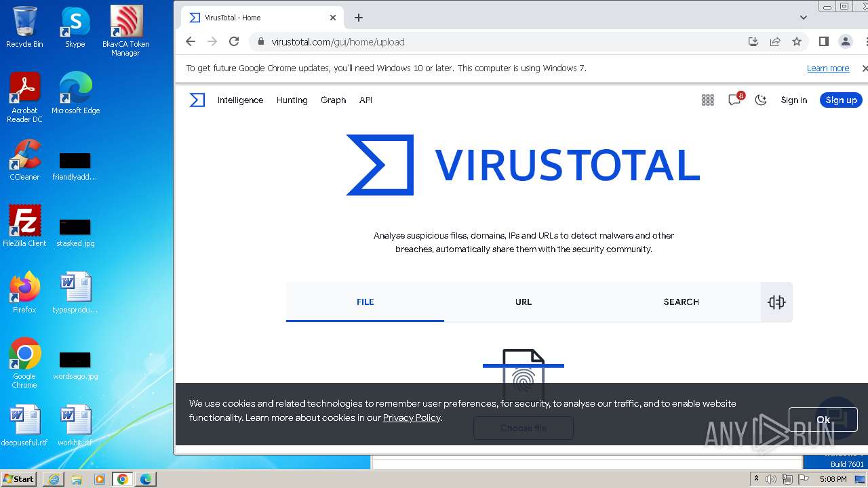Select deepuseful.rtf on the desktop
The image size is (868, 488).
click(24, 426)
